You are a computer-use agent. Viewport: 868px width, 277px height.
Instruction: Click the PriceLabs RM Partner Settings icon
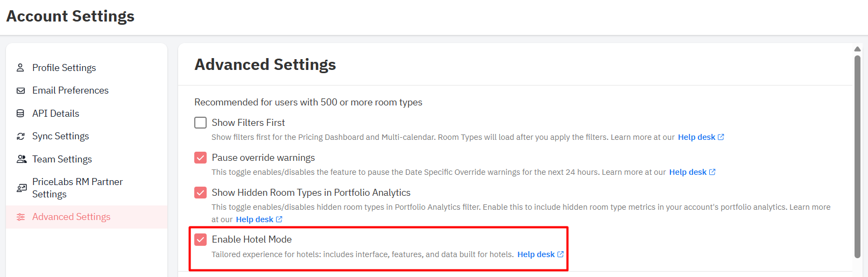tap(22, 188)
